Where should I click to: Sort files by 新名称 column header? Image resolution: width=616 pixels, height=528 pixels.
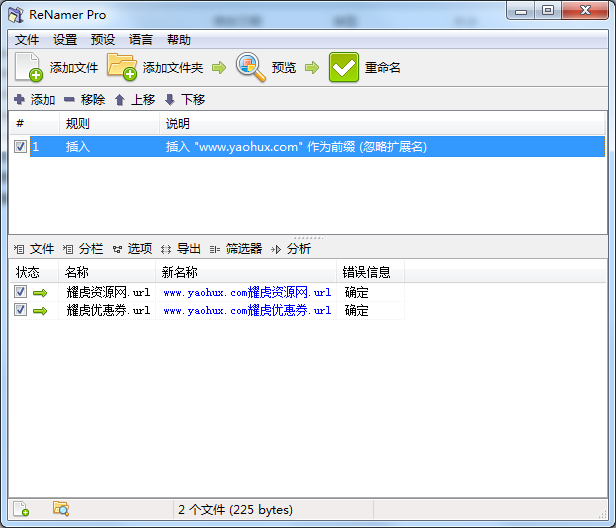[180, 272]
